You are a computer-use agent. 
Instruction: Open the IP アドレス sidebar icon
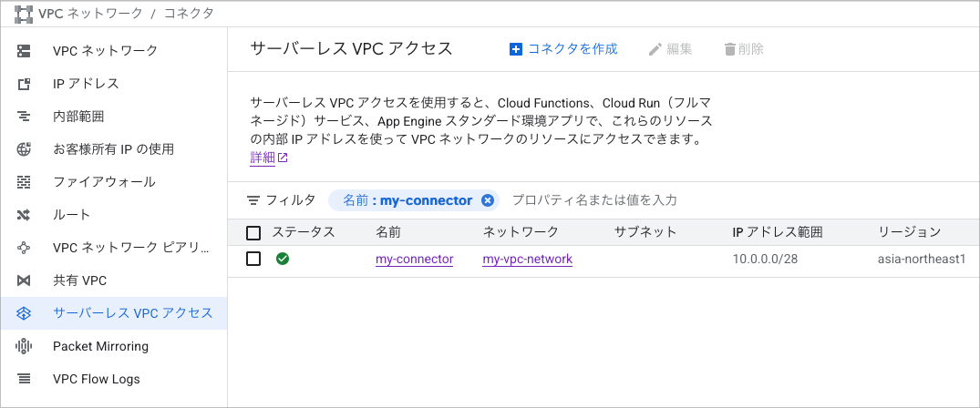coord(24,84)
